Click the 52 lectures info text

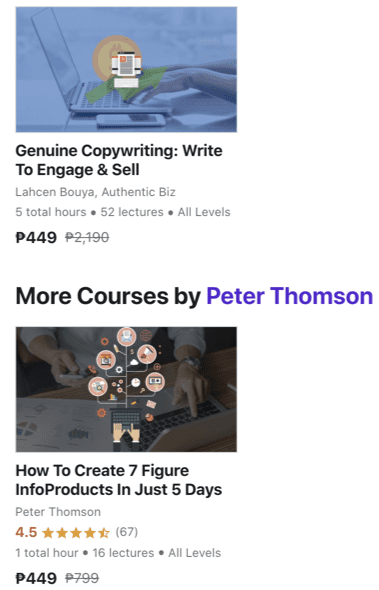[132, 212]
